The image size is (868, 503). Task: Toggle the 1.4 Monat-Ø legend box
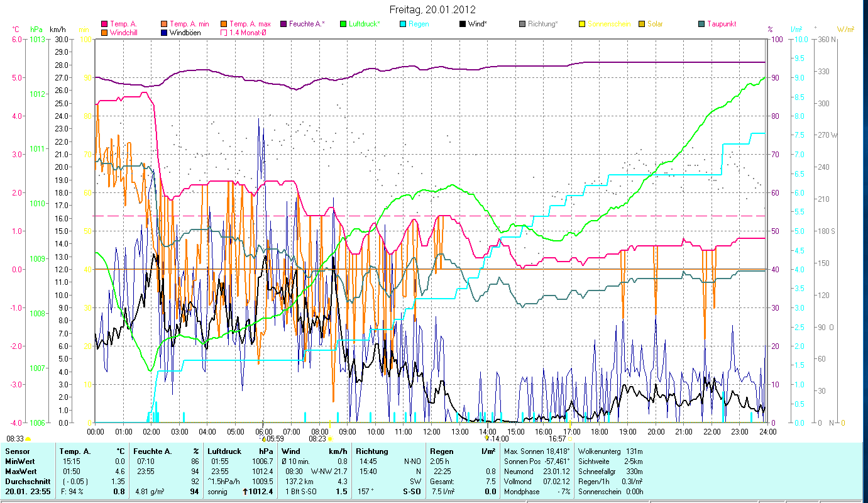[224, 32]
